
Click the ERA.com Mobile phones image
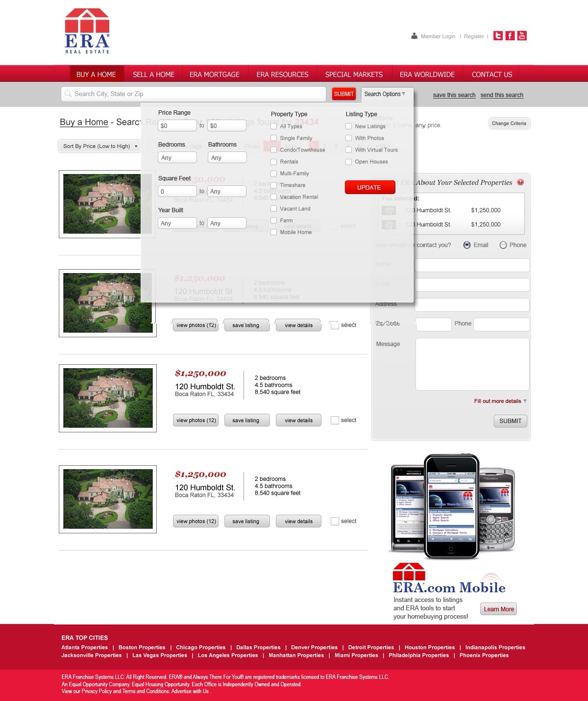click(452, 506)
